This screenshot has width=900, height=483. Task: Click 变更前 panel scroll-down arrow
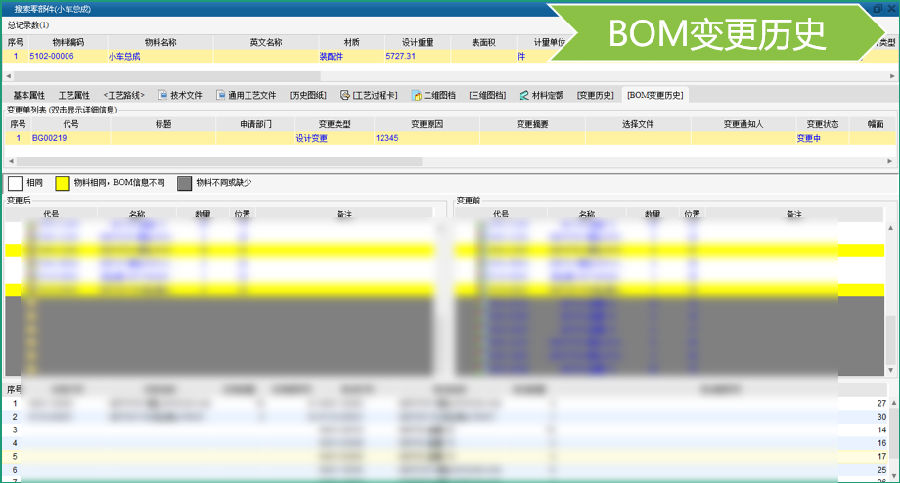(890, 370)
